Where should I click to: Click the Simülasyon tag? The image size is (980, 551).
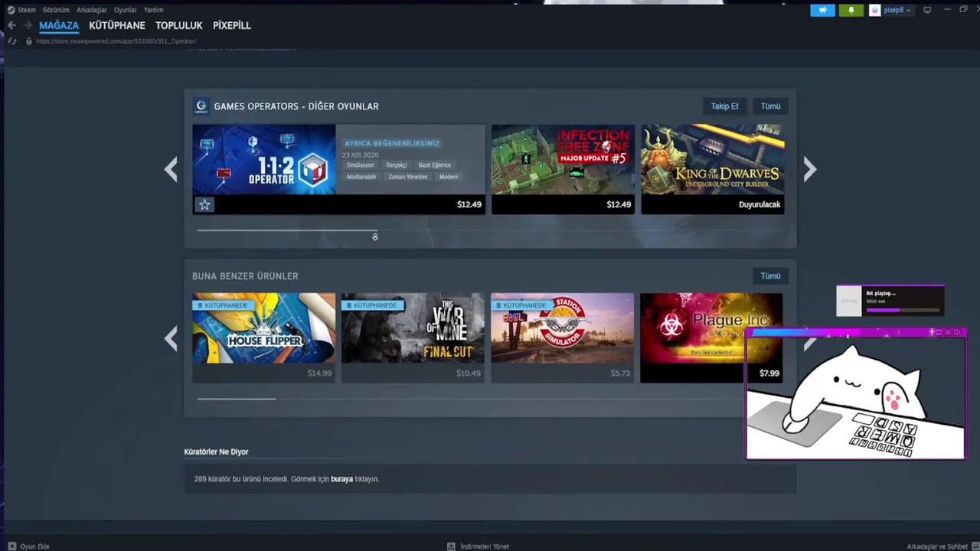click(361, 165)
